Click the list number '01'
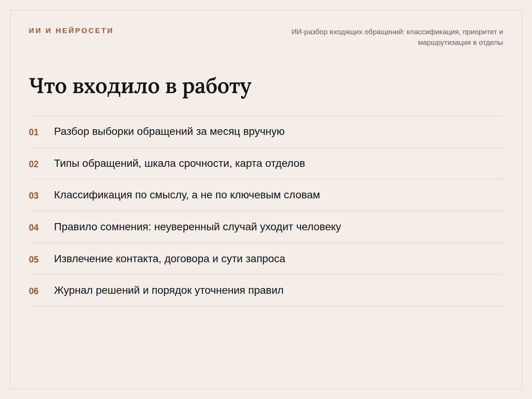532x399 pixels. (x=34, y=132)
